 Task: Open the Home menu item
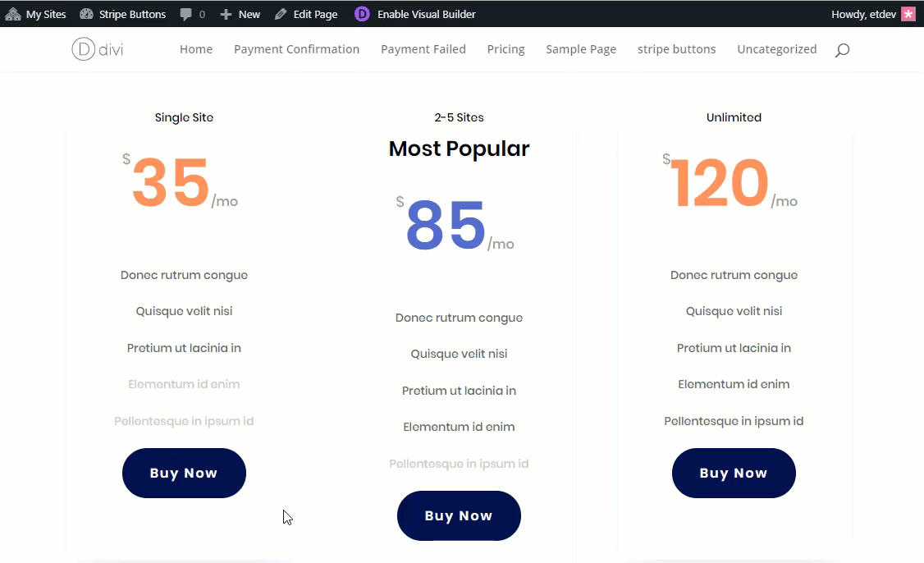(196, 49)
